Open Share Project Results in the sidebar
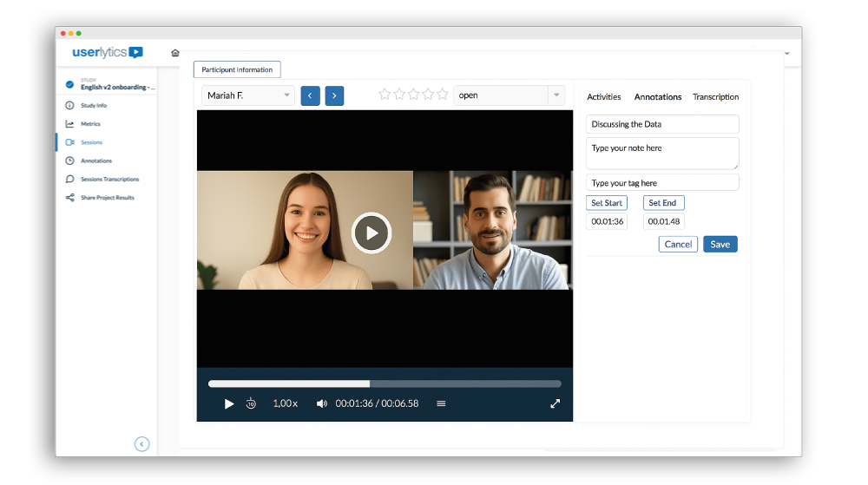The height and width of the screenshot is (485, 868). pyautogui.click(x=107, y=198)
